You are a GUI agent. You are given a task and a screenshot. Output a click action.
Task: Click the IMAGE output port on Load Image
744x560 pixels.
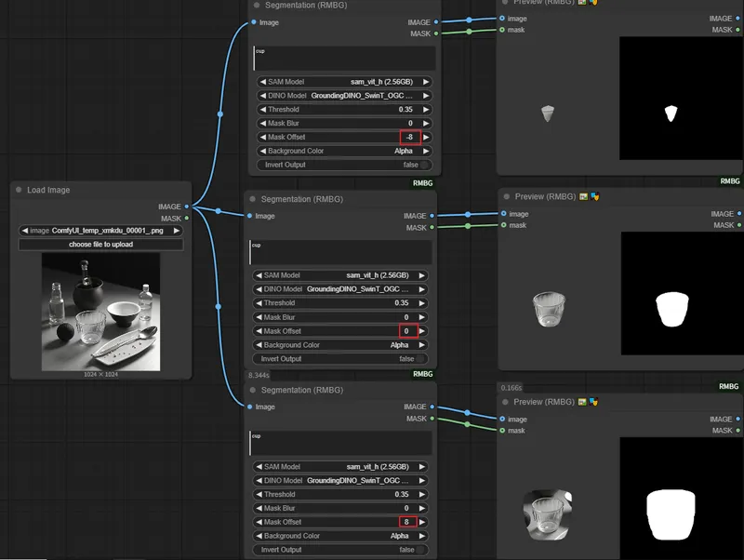[x=187, y=207]
